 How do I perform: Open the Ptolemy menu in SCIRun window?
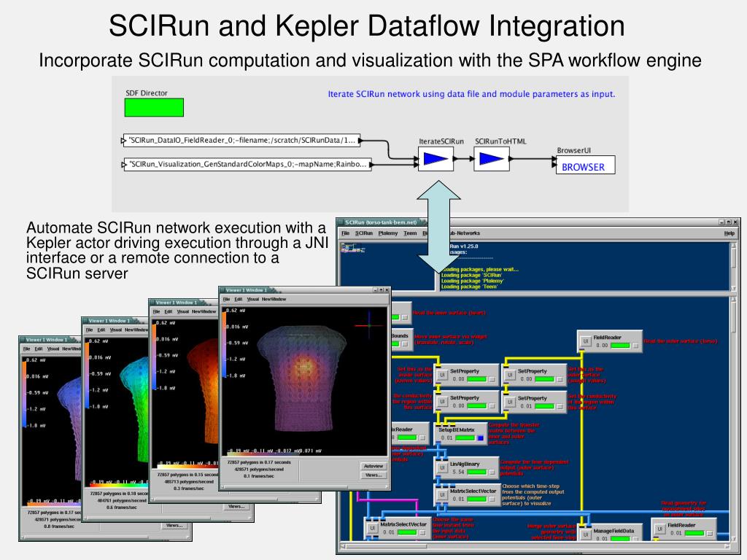(x=388, y=233)
